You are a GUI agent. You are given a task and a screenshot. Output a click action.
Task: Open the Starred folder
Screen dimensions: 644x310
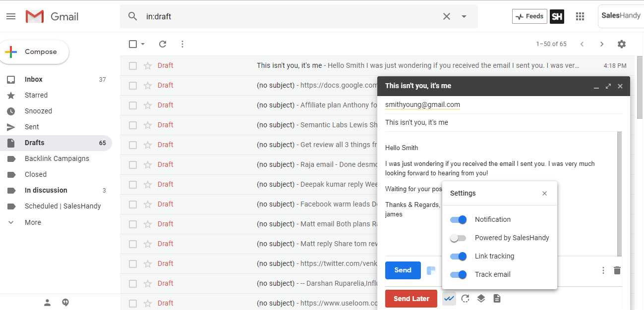[x=56, y=95]
